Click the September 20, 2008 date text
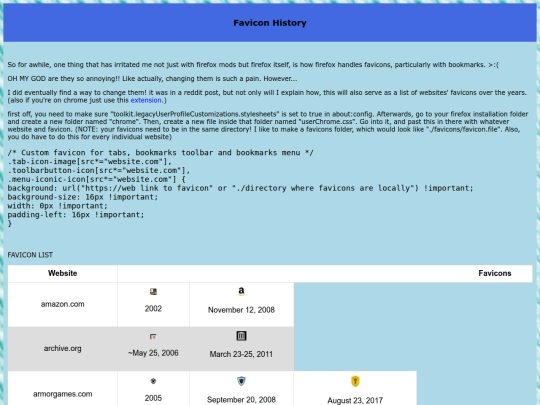Screen dimensions: 540x405 tap(241, 399)
